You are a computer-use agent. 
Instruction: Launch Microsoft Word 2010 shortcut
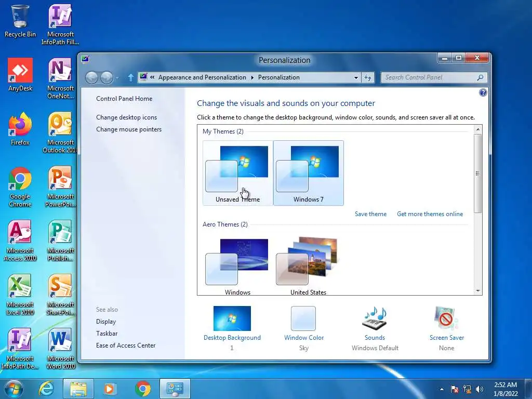pos(60,349)
